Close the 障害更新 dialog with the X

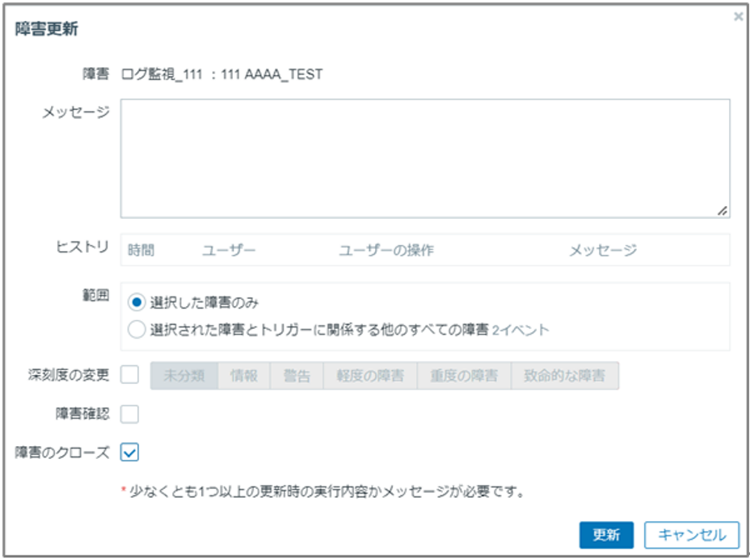point(738,16)
